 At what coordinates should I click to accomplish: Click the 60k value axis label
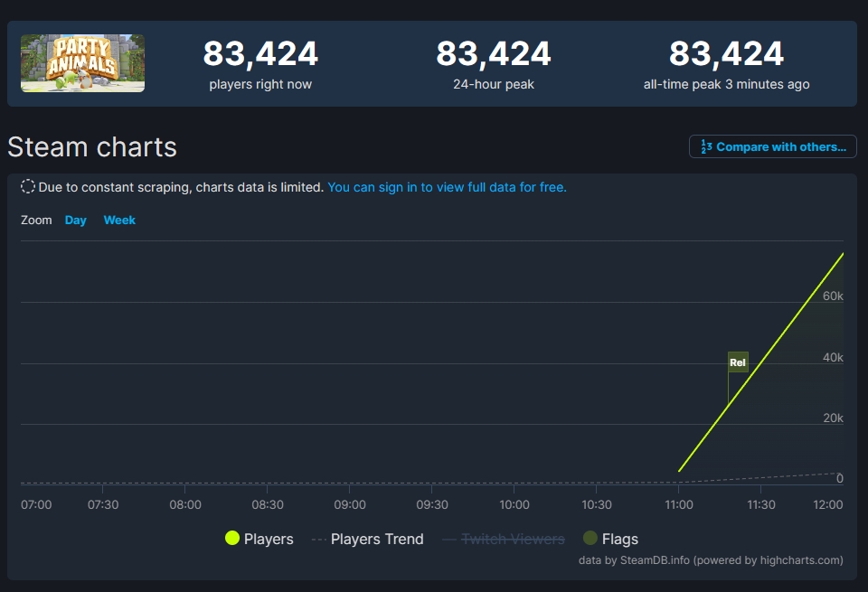point(832,296)
